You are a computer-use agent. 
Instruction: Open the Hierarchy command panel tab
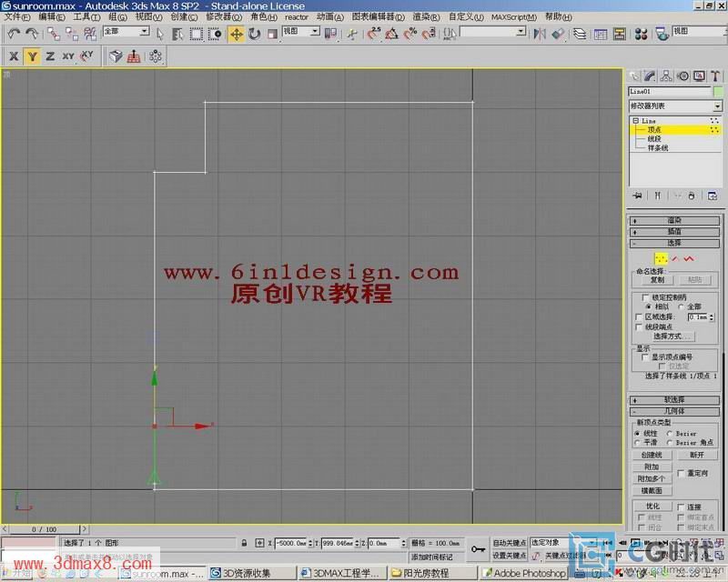(666, 76)
